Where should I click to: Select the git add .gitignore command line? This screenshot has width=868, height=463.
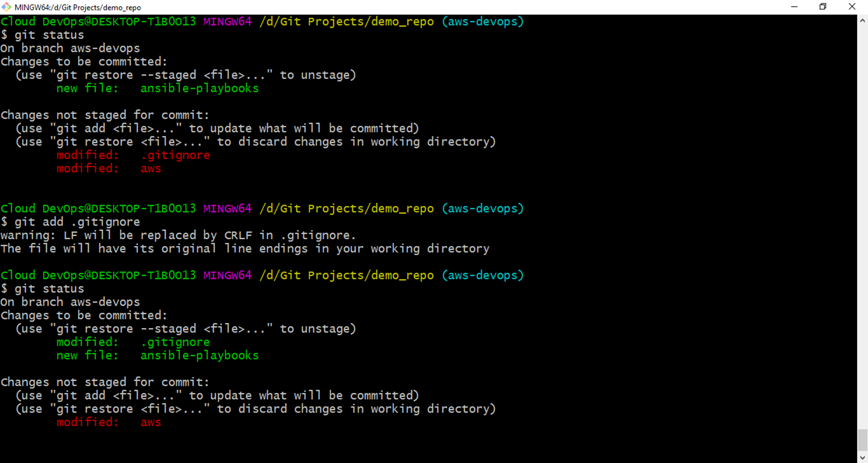click(x=78, y=222)
